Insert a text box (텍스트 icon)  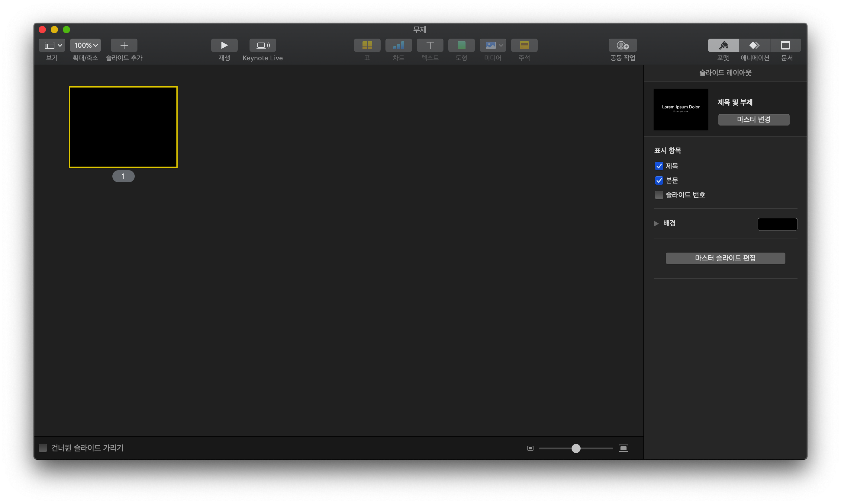(x=430, y=45)
